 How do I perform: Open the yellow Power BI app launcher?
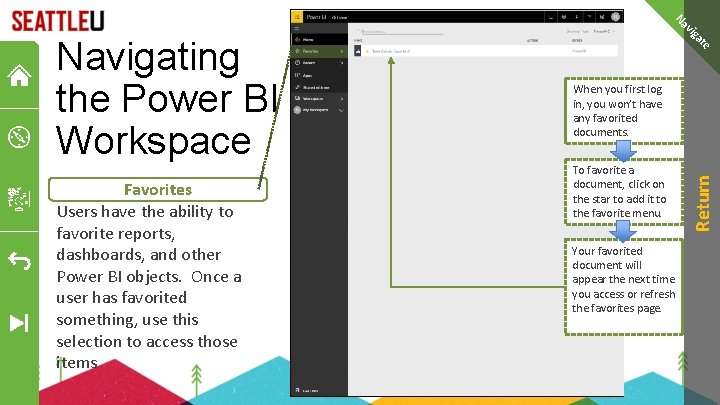(x=297, y=17)
